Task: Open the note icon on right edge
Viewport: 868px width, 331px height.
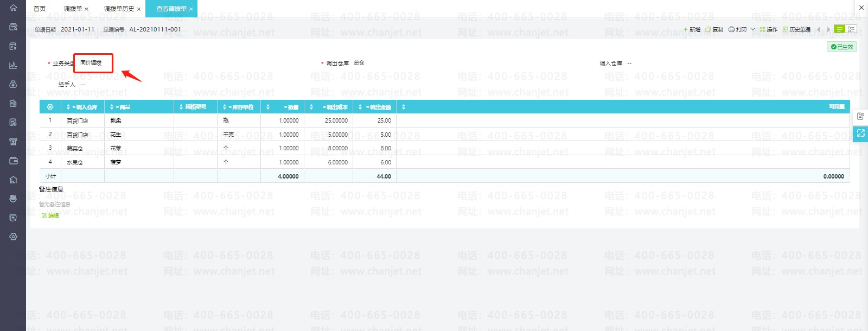Action: click(x=860, y=116)
